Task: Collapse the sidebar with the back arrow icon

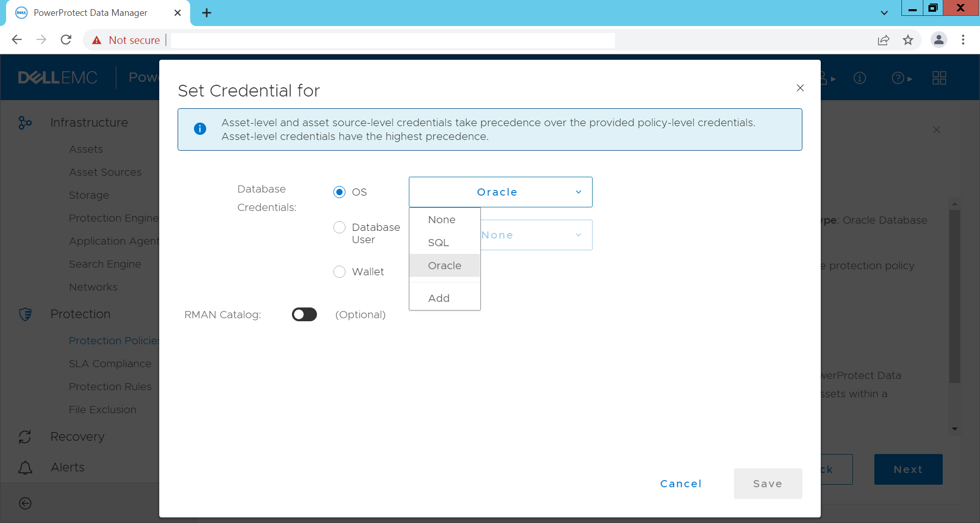Action: [x=25, y=504]
